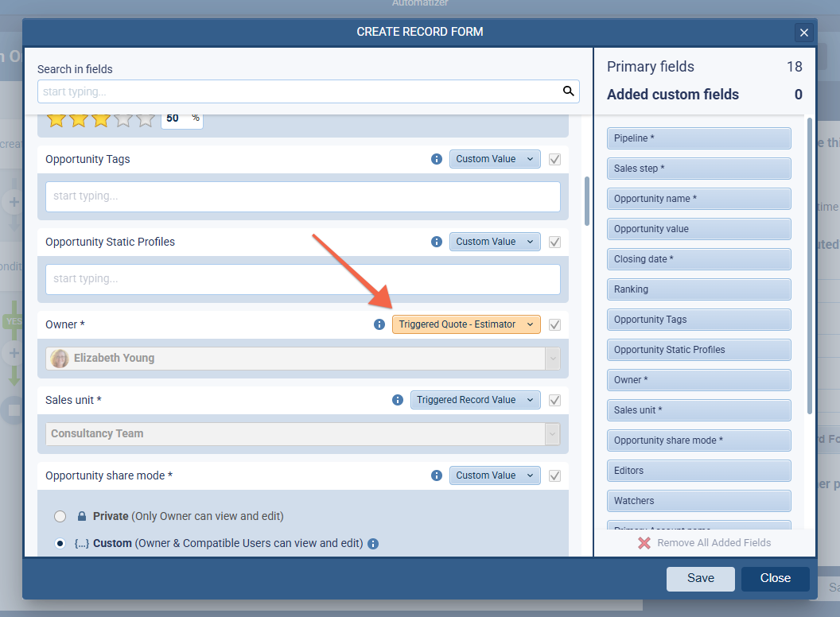Open the Custom Value dropdown for Opportunity Tags

pyautogui.click(x=495, y=159)
